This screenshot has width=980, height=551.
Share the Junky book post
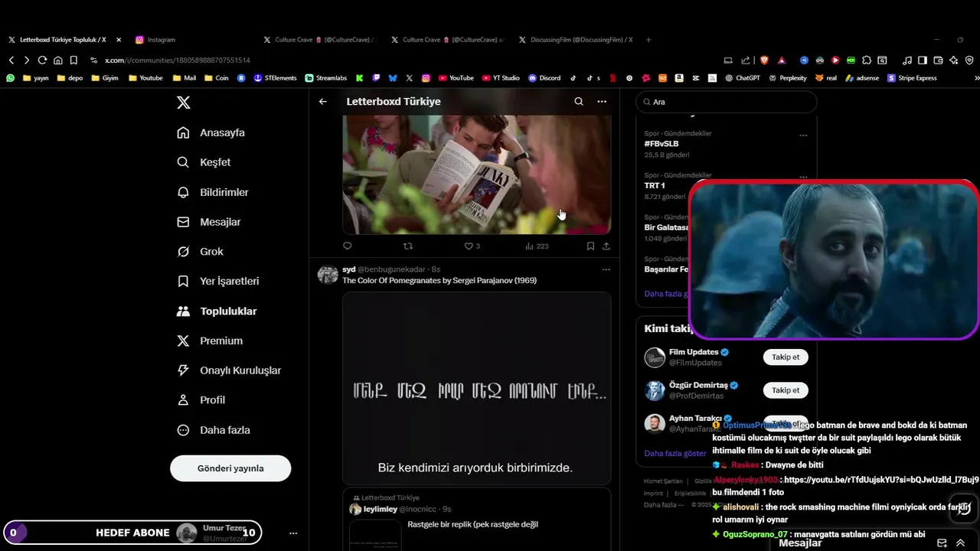[x=606, y=246]
